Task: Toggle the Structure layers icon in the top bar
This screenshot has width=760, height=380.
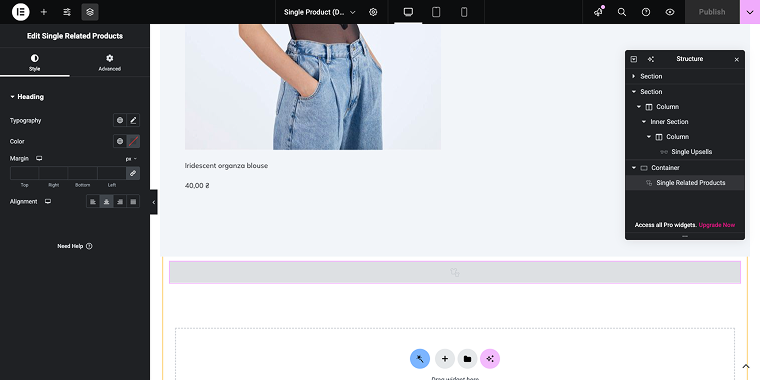Action: point(90,12)
